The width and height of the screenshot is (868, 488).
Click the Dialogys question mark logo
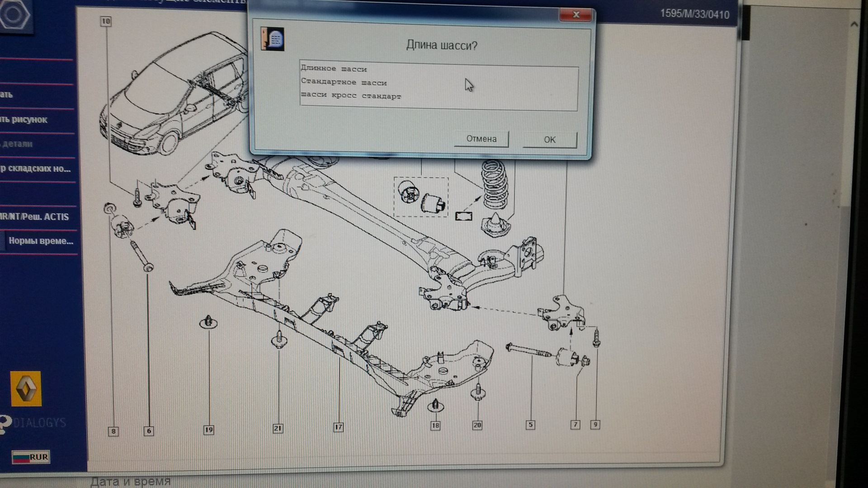tap(5, 424)
